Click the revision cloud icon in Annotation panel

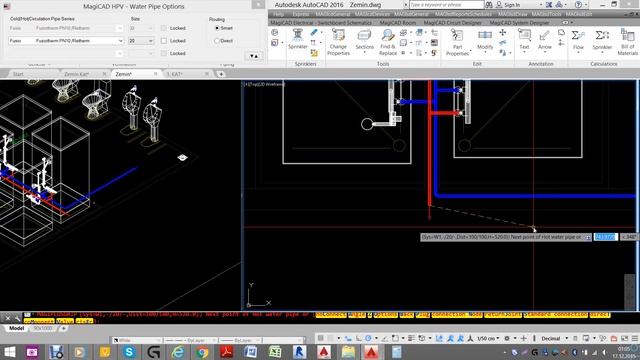tap(561, 33)
